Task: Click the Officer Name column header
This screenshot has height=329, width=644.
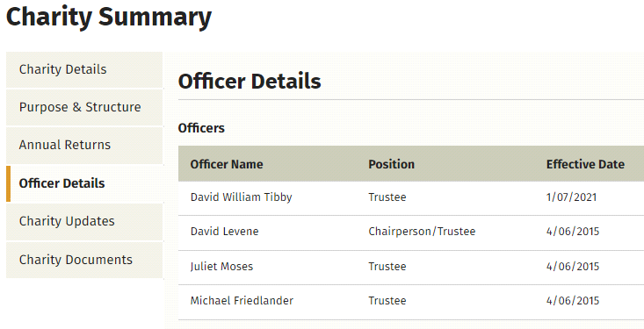Action: tap(227, 164)
